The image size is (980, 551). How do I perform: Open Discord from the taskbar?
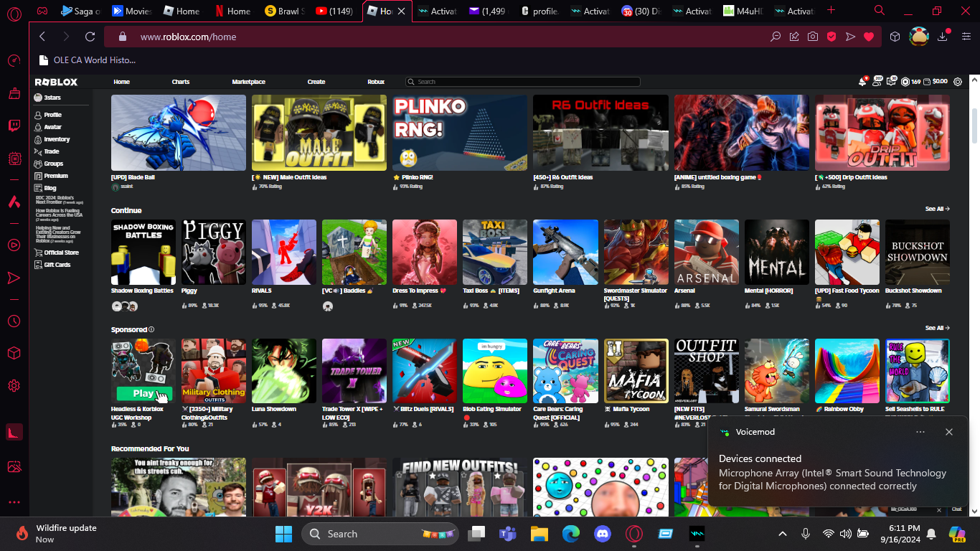pyautogui.click(x=601, y=534)
